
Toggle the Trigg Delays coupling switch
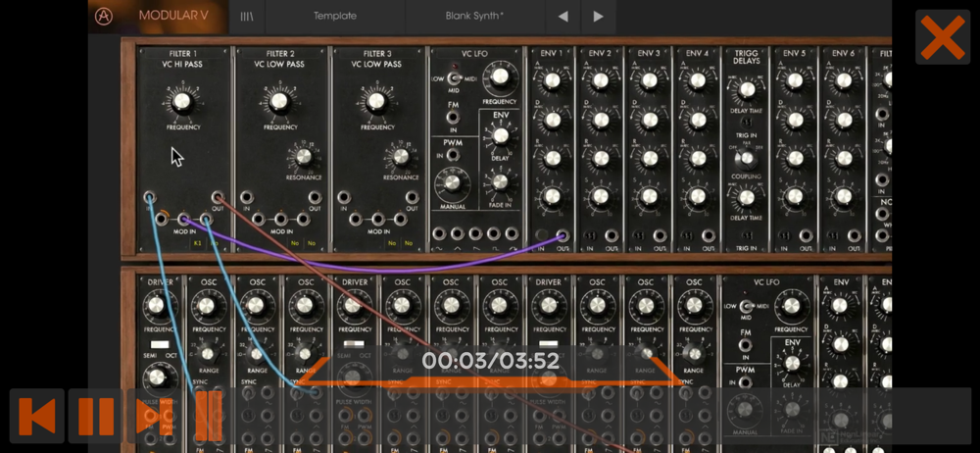pyautogui.click(x=746, y=160)
